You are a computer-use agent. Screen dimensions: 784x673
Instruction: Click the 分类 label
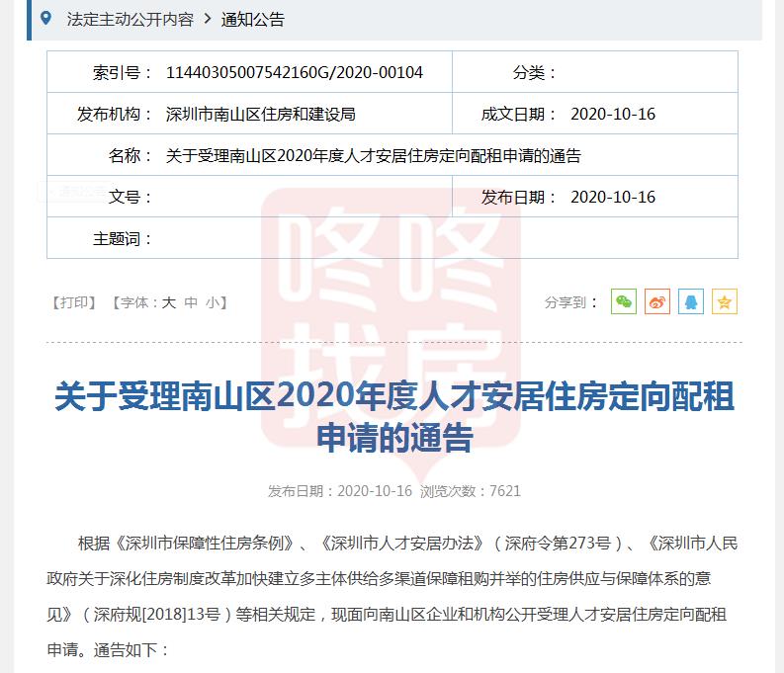(534, 72)
